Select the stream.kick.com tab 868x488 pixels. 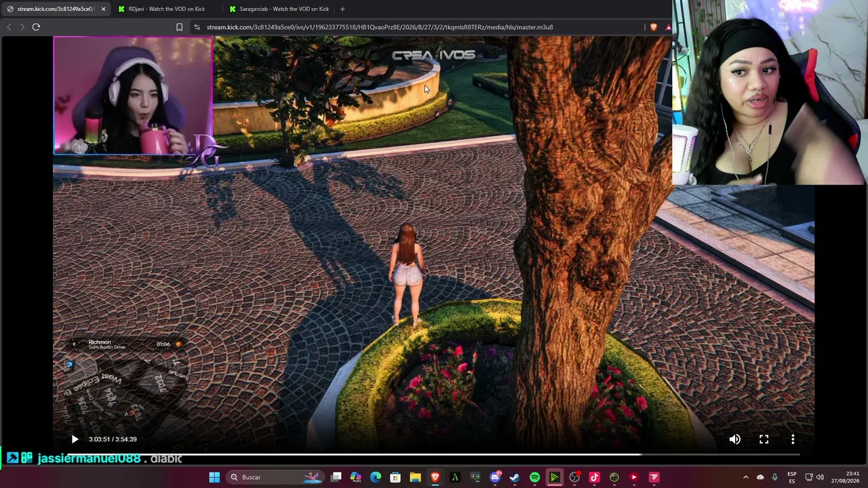56,9
